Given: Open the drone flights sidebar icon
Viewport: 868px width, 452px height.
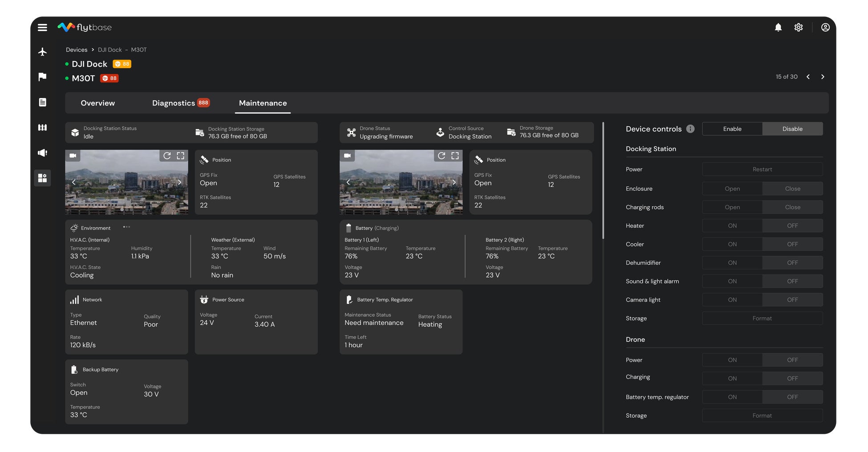Looking at the screenshot, I should click(42, 52).
